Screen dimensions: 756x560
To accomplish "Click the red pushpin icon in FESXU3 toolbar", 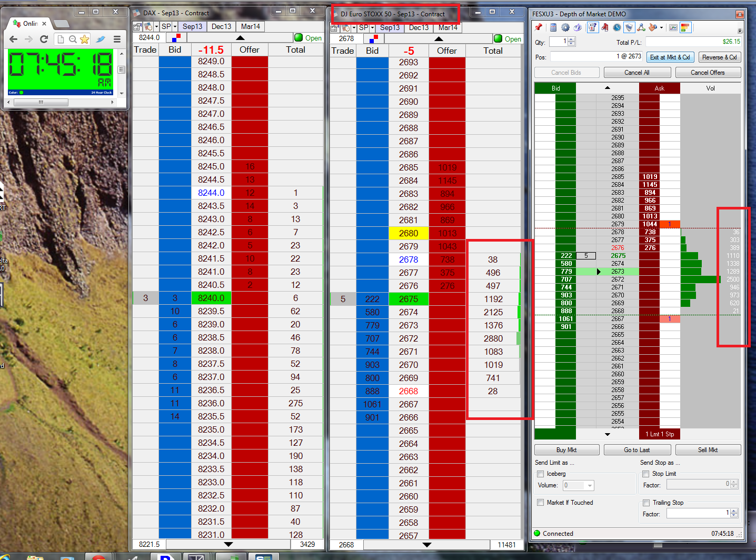I will (x=538, y=27).
